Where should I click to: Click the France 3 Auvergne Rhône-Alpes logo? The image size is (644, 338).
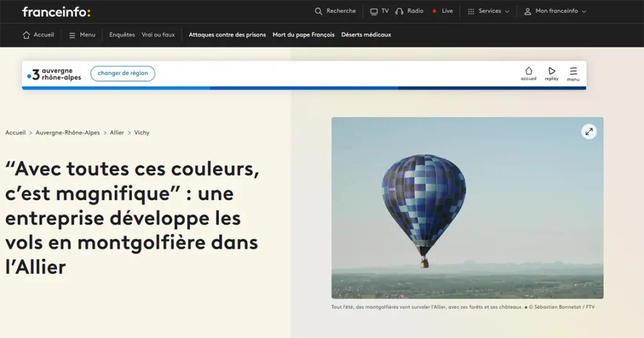click(54, 74)
